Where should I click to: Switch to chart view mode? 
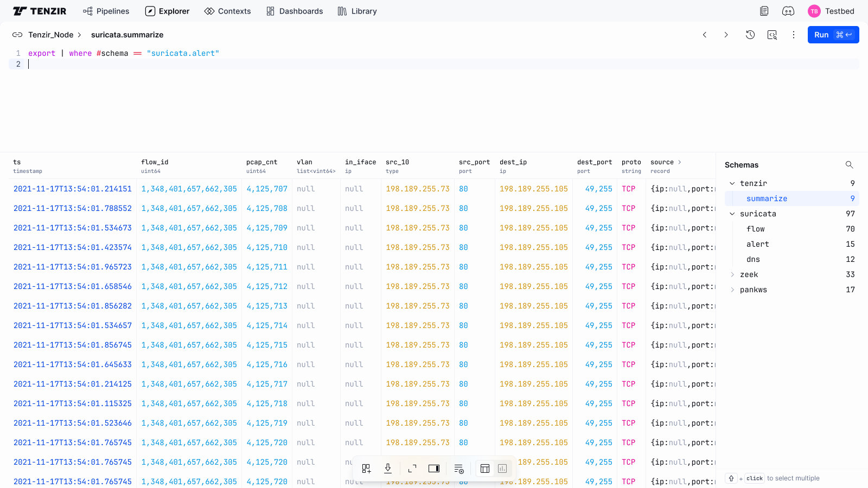[x=502, y=468]
